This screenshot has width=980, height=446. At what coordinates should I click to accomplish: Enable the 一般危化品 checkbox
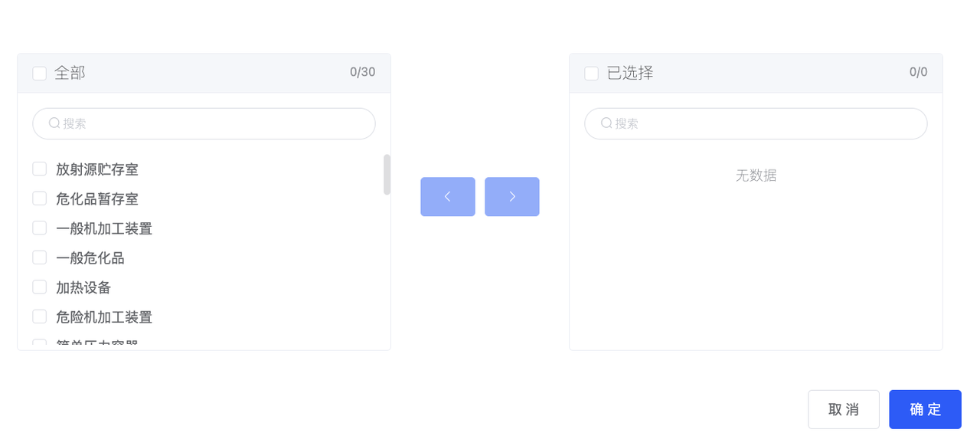click(x=40, y=257)
